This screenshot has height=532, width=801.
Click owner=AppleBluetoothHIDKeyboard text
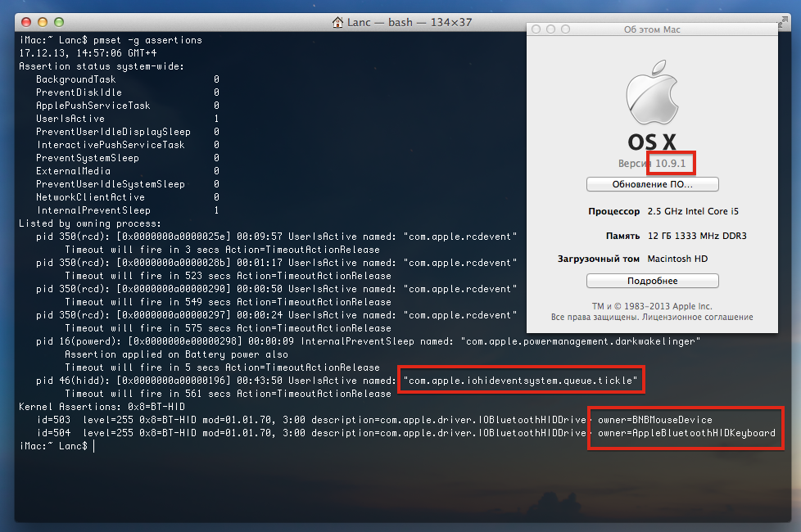[686, 433]
